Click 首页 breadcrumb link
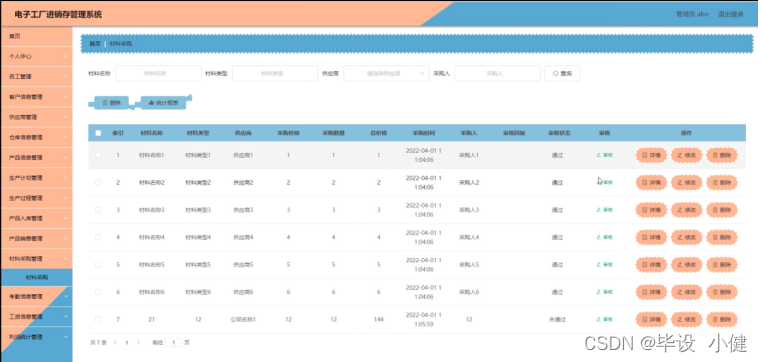762x362 pixels. [x=95, y=44]
